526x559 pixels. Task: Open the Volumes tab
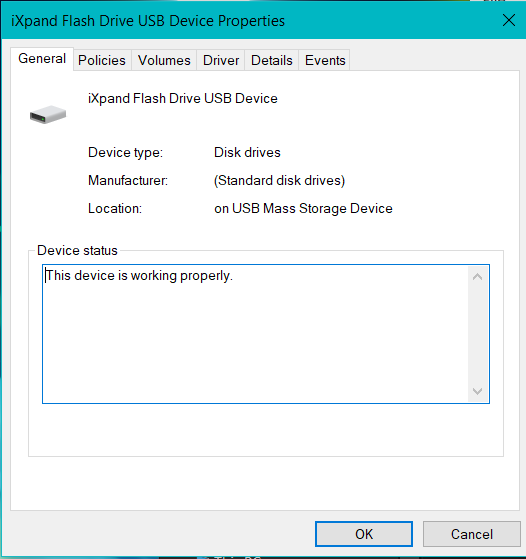(x=164, y=60)
